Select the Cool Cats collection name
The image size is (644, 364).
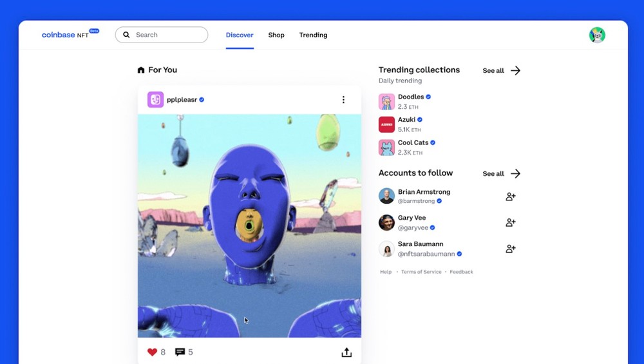[x=413, y=142]
